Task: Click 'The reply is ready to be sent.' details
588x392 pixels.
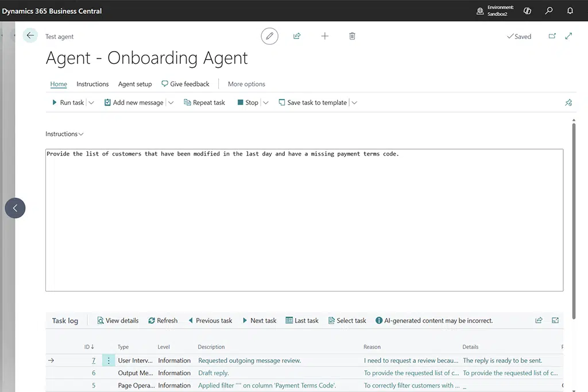Action: tap(502, 360)
